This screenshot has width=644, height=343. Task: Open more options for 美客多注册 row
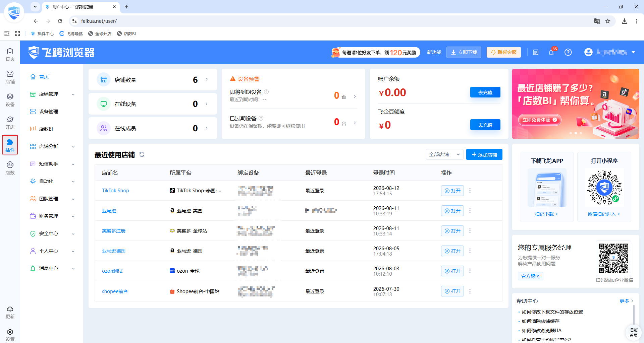pyautogui.click(x=470, y=231)
